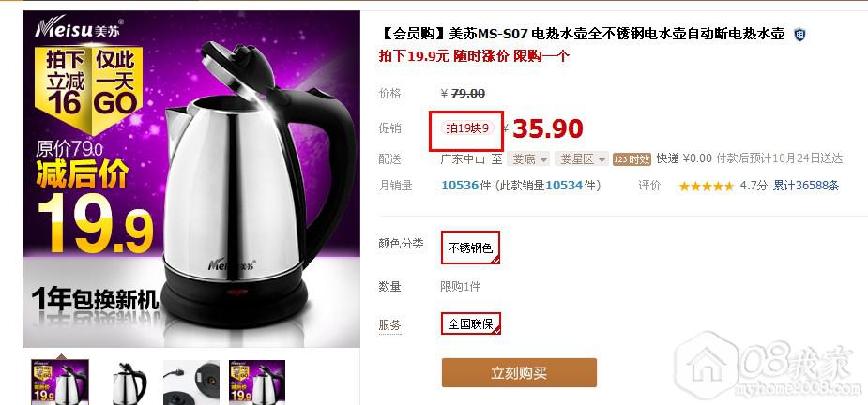Click the 拍19块9 promotion tag
Screen dimensions: 868x405
point(467,128)
